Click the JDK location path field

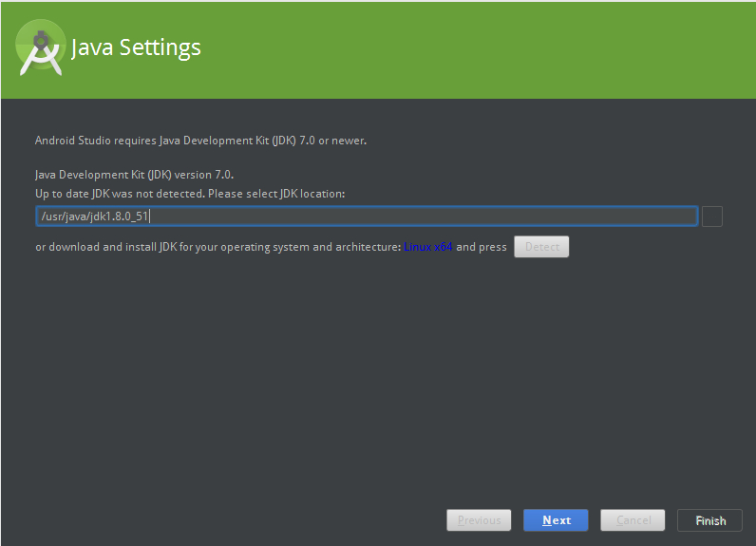[367, 216]
